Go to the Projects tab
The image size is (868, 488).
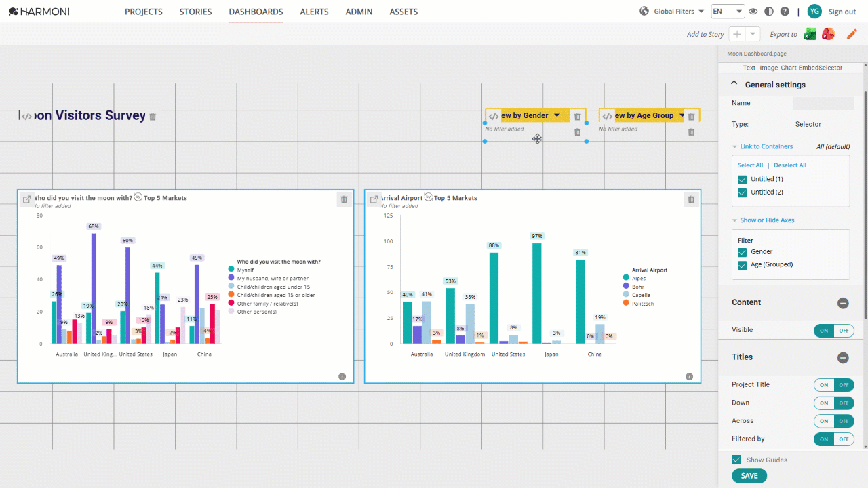(144, 12)
